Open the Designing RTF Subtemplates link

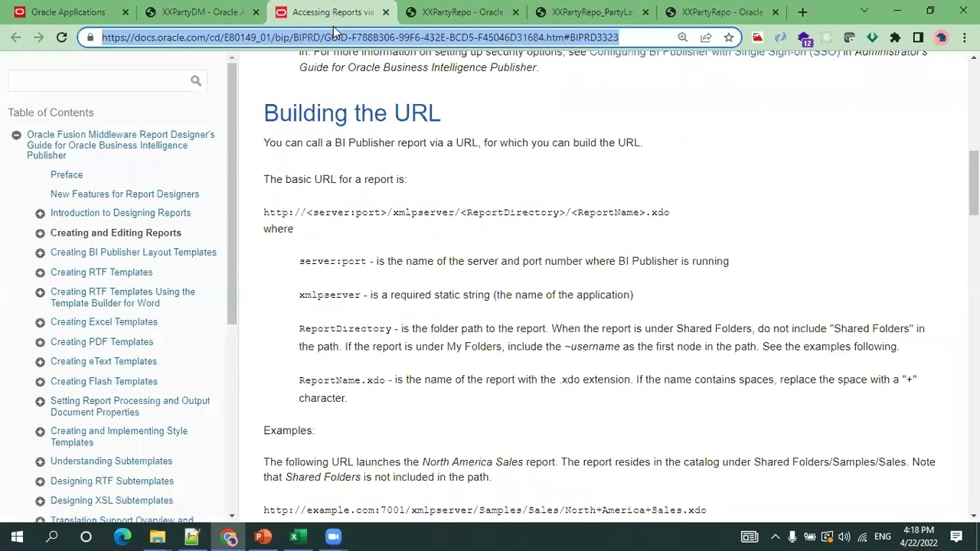112,481
